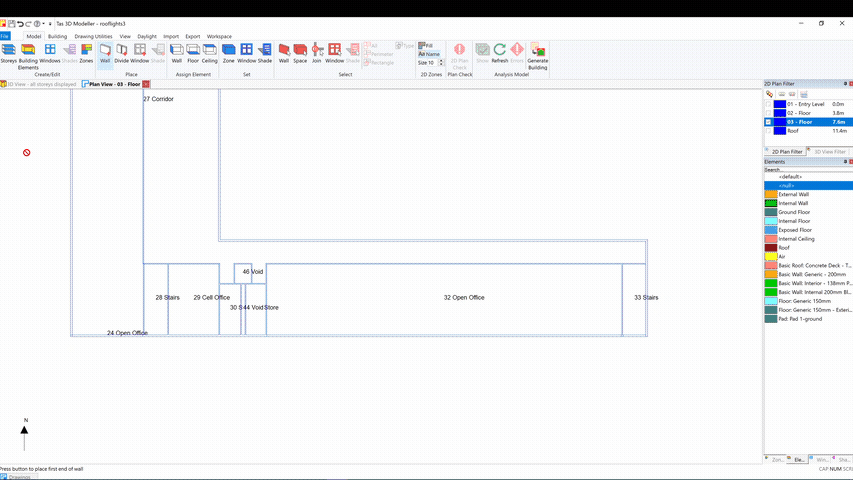853x480 pixels.
Task: Select the <default> element row
Action: pyautogui.click(x=808, y=177)
